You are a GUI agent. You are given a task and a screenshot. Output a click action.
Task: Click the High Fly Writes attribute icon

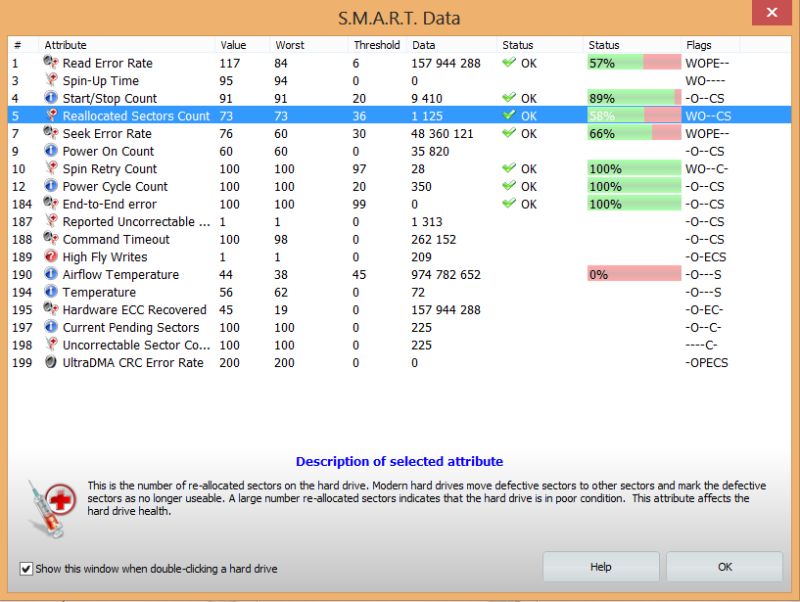(51, 257)
